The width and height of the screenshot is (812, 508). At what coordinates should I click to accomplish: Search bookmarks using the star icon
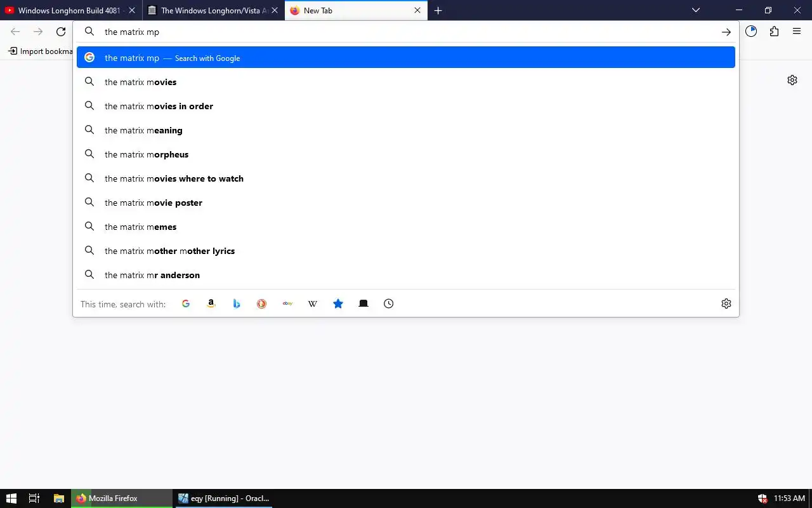(338, 304)
